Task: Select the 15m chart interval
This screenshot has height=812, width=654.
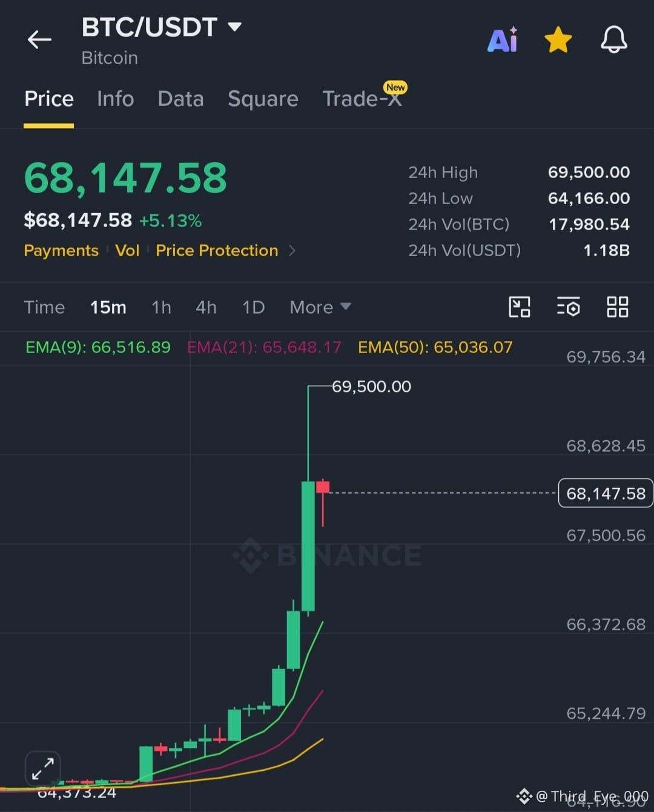Action: tap(108, 307)
